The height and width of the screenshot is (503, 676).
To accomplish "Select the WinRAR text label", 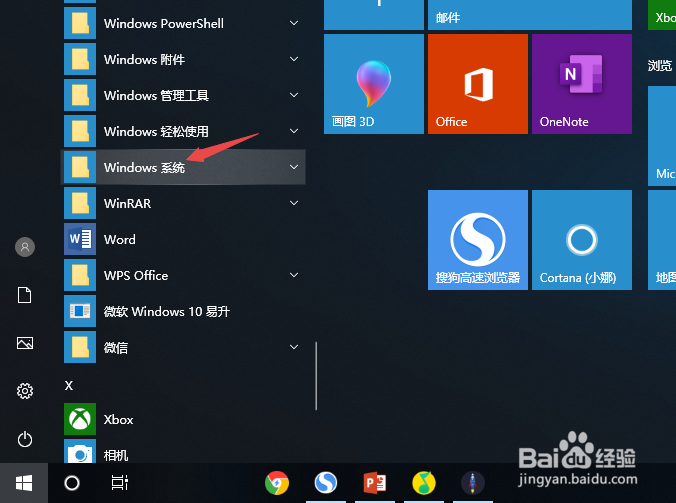I will click(127, 203).
